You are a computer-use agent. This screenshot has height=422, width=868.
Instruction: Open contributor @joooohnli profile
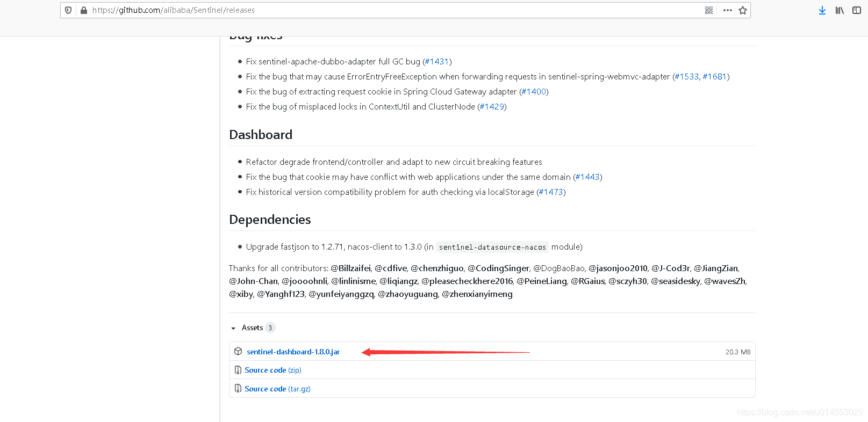click(x=304, y=281)
